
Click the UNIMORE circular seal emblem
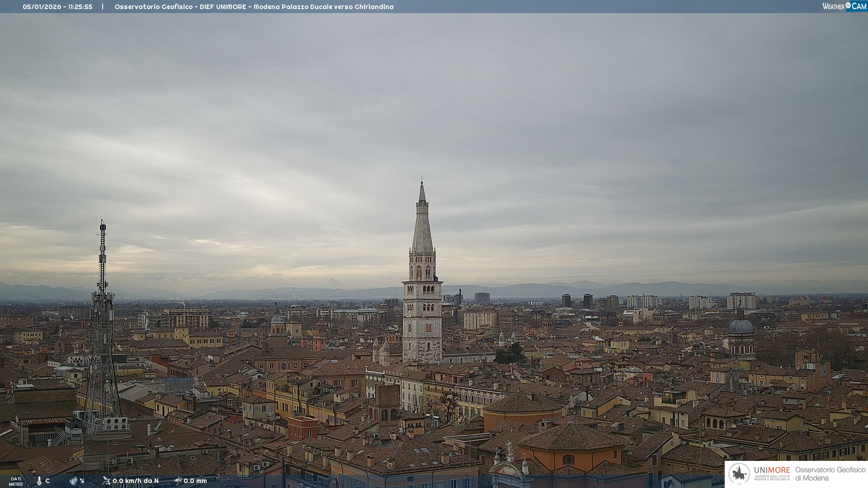click(739, 474)
